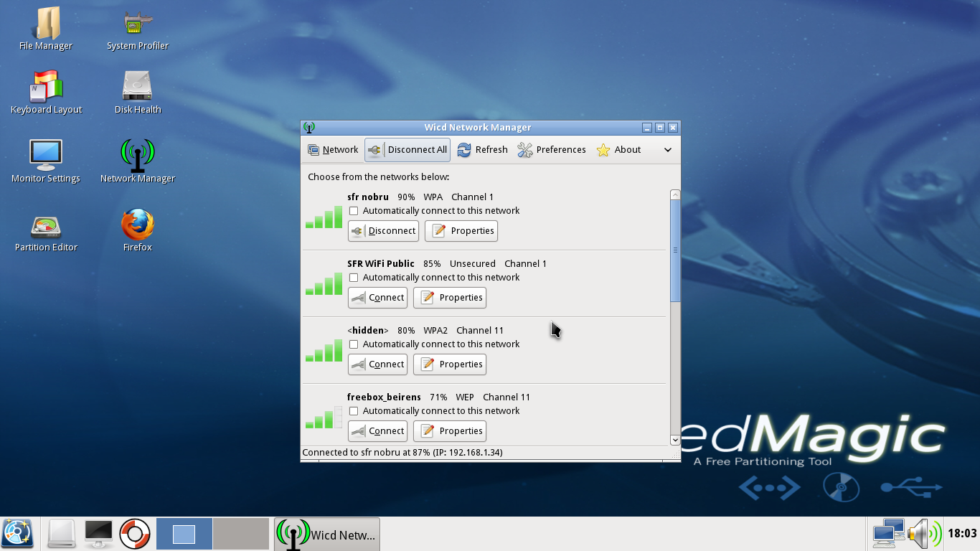Click the 'Connected to sfr nobru' status text
Screen dimensions: 980x551
click(402, 453)
